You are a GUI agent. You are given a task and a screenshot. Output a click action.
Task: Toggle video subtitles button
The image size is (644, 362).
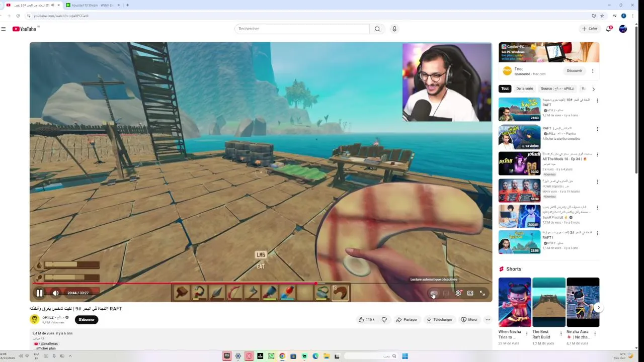pos(446,293)
